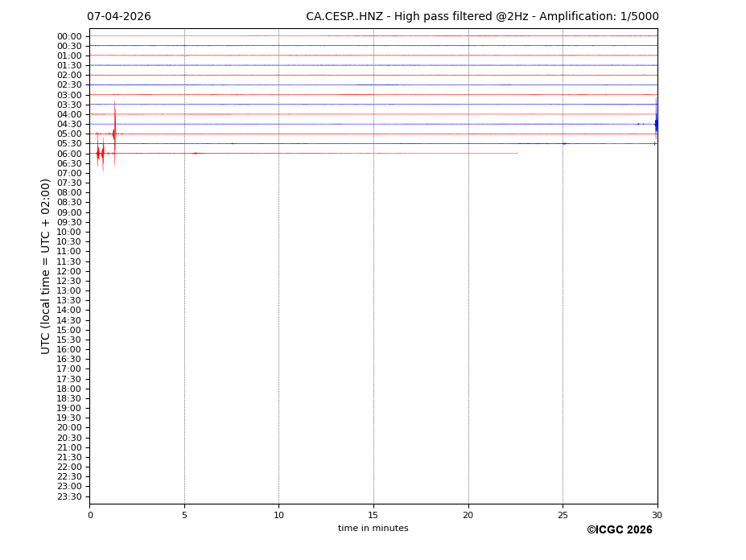
Task: Pick the 18:00 time label
Action: (x=69, y=389)
